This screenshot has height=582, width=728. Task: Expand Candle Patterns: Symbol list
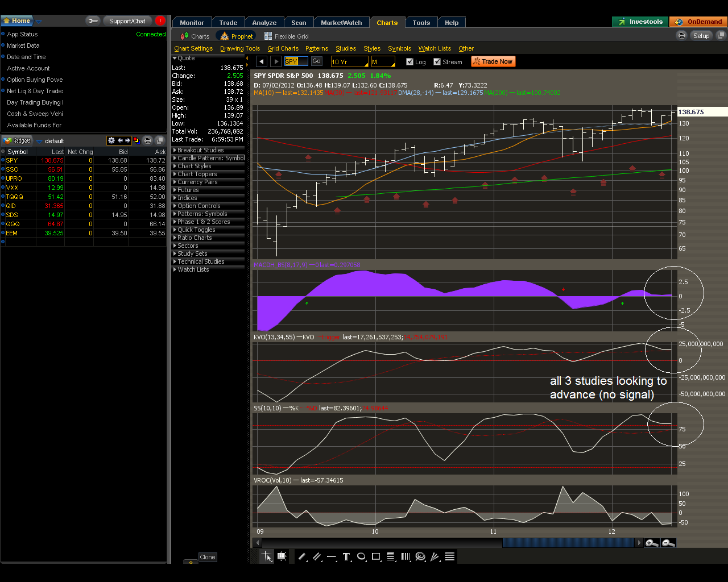209,158
